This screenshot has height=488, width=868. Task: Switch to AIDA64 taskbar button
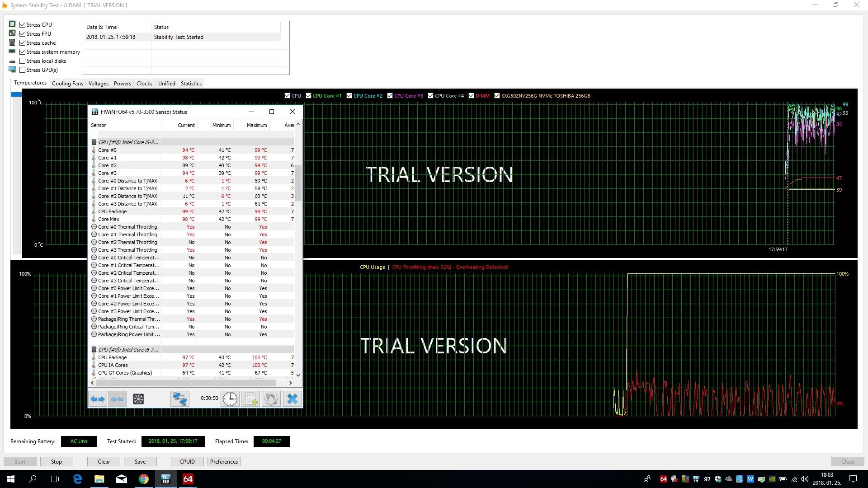coord(188,479)
